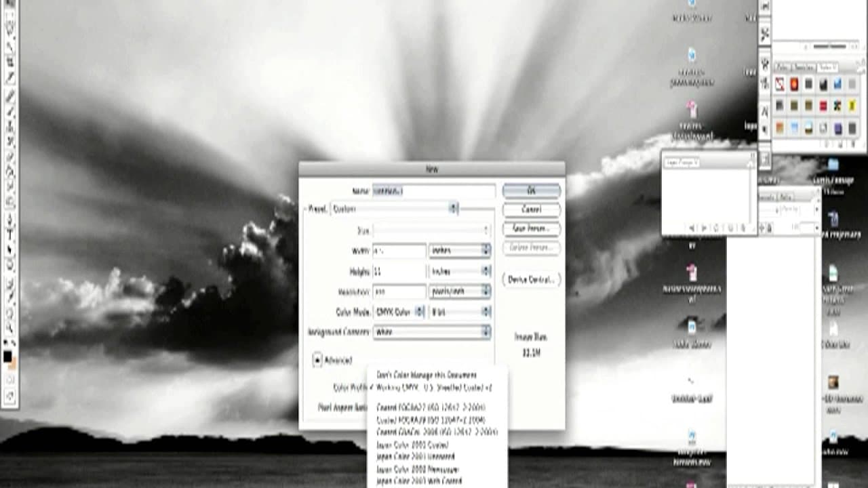Open the 8 bit depth dropdown
The height and width of the screenshot is (488, 868).
point(460,312)
